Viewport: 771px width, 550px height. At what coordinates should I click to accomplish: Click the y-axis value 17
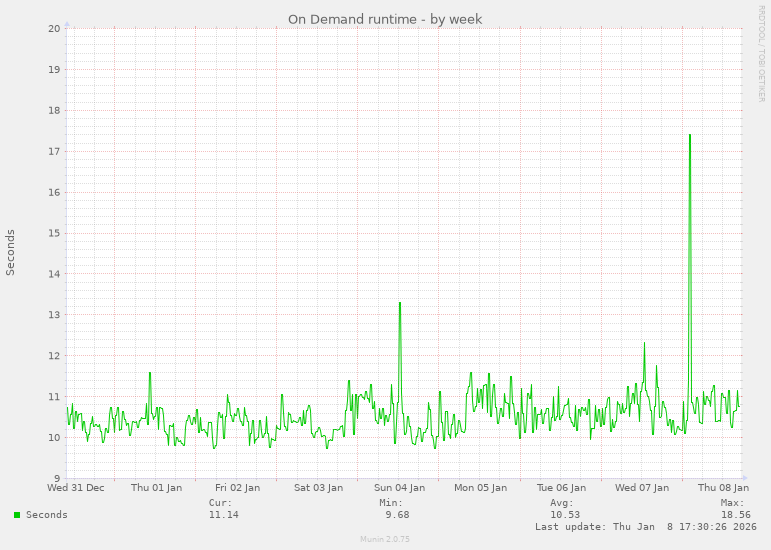[54, 151]
